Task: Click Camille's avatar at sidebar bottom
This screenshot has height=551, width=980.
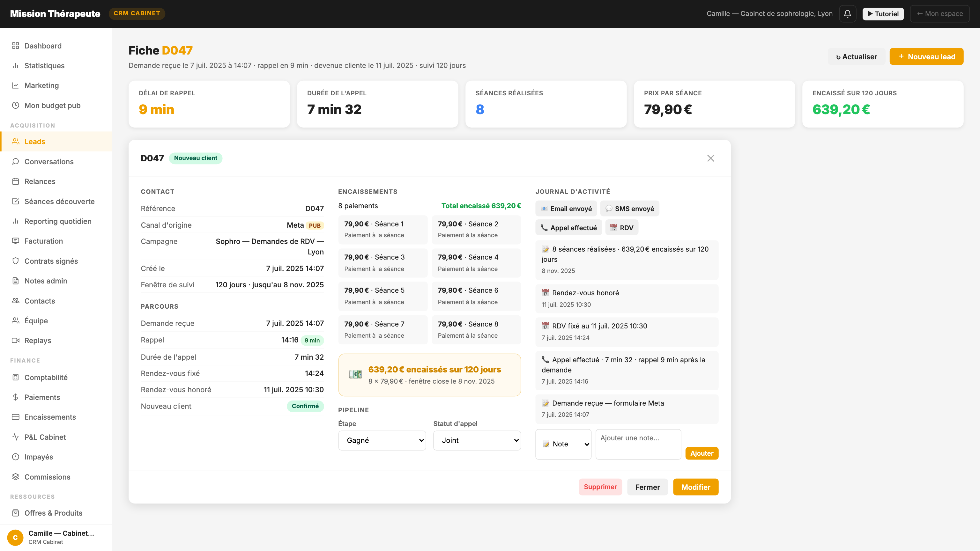Action: pyautogui.click(x=15, y=537)
